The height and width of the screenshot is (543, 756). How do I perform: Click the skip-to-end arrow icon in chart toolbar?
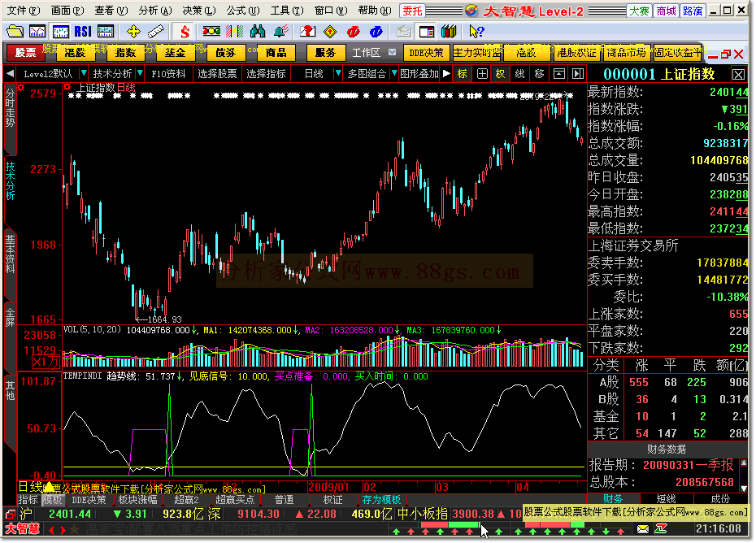[578, 74]
